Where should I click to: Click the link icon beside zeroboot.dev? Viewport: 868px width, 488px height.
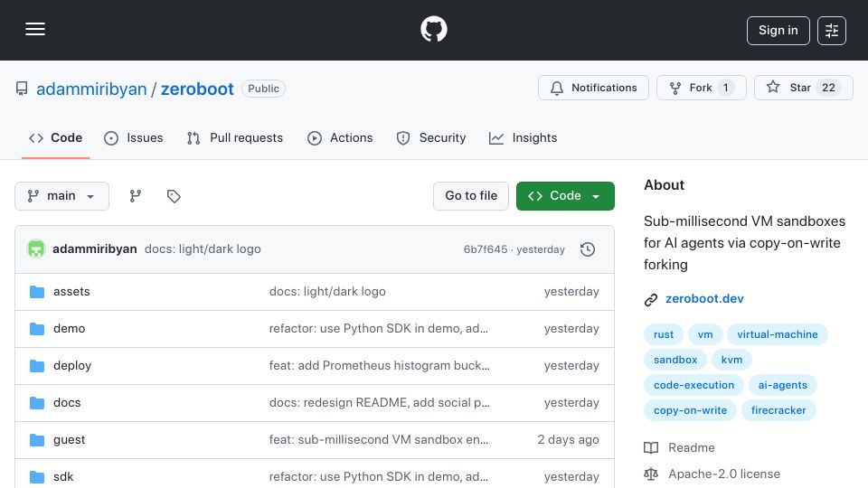[651, 299]
